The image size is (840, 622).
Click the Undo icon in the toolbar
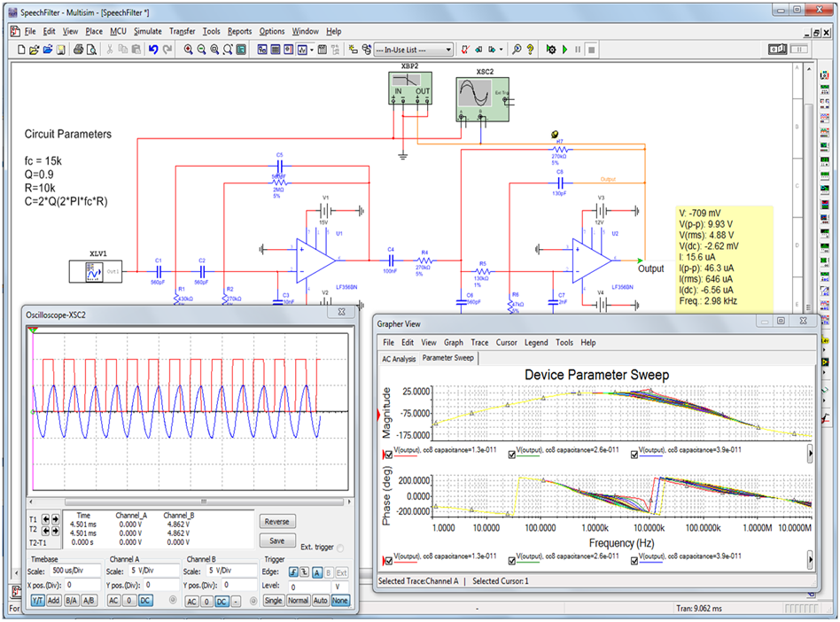tap(153, 50)
